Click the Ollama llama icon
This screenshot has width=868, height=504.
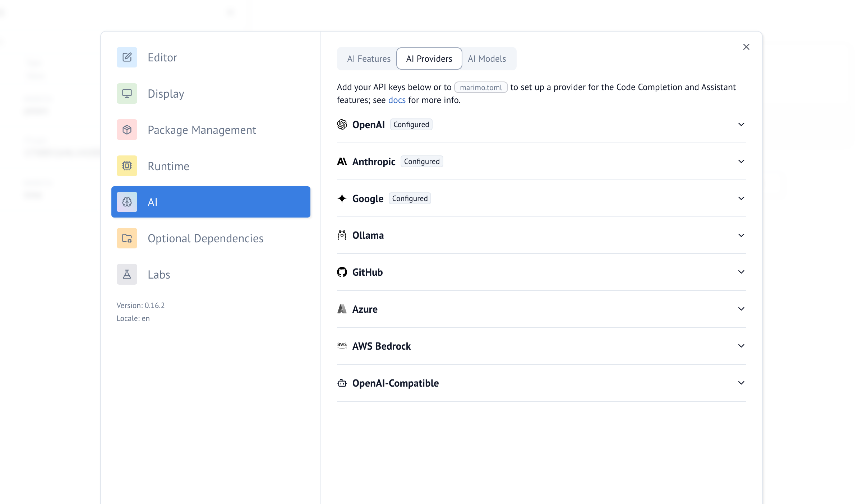[342, 235]
